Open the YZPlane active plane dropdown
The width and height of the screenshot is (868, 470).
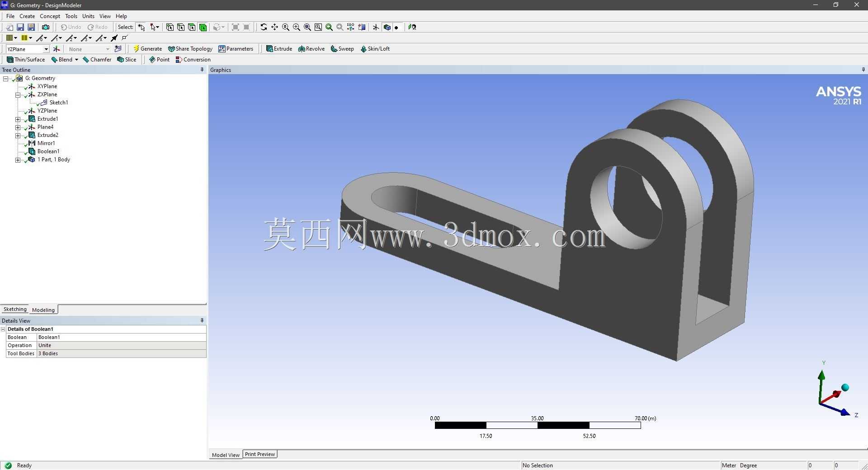pyautogui.click(x=46, y=49)
